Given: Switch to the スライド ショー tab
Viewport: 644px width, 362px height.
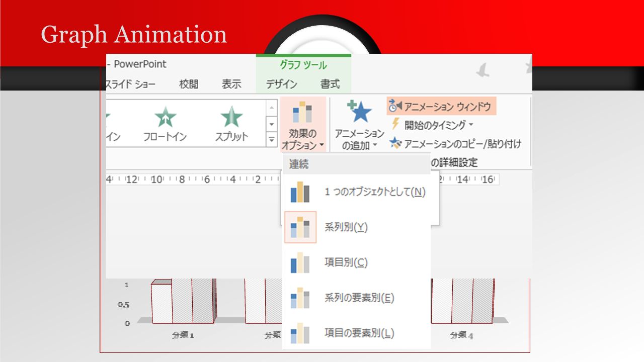Looking at the screenshot, I should [x=131, y=84].
